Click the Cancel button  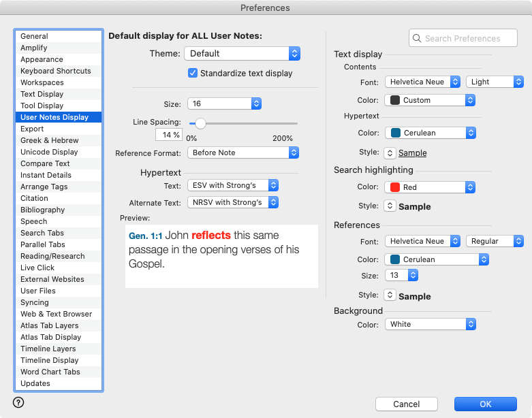[x=406, y=404]
